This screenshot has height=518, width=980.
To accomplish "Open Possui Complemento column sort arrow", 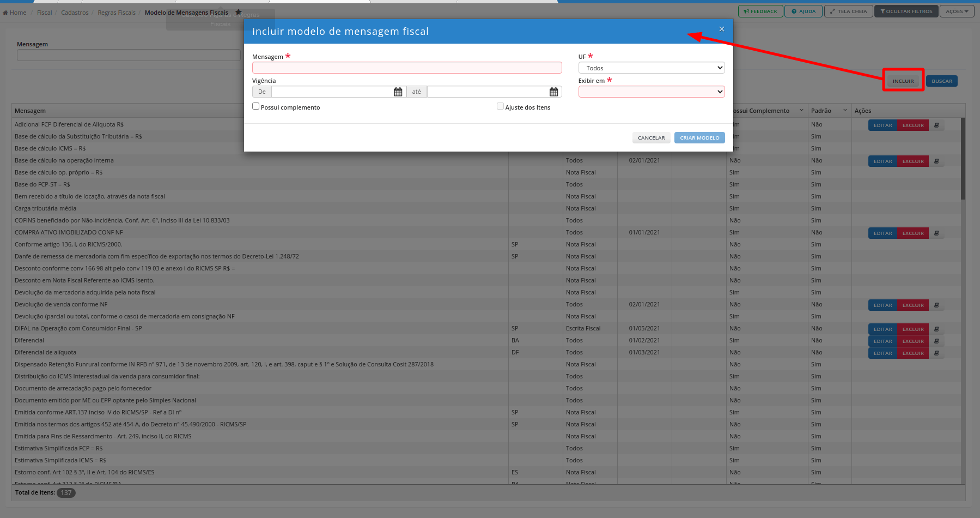I will (x=801, y=110).
